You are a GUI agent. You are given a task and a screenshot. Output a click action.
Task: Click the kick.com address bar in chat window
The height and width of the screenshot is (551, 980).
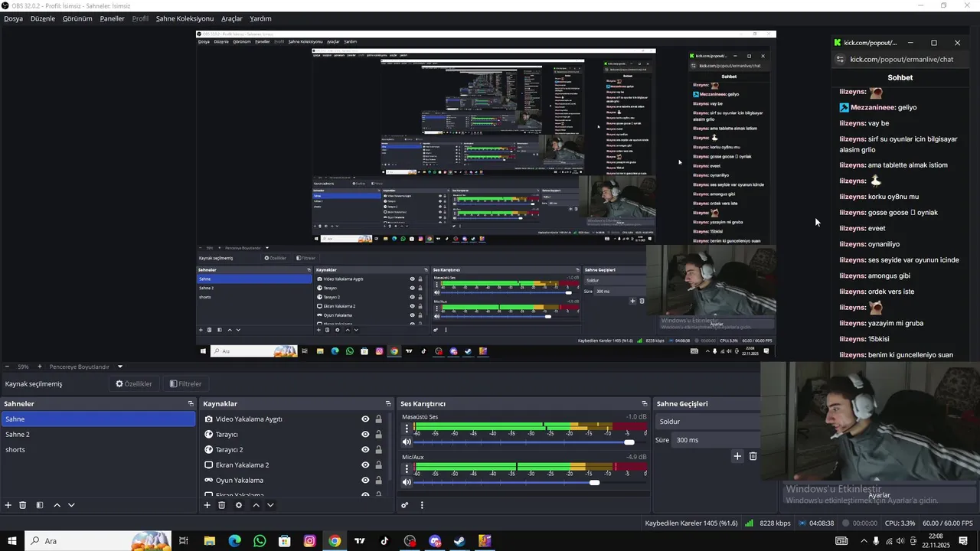click(x=902, y=59)
